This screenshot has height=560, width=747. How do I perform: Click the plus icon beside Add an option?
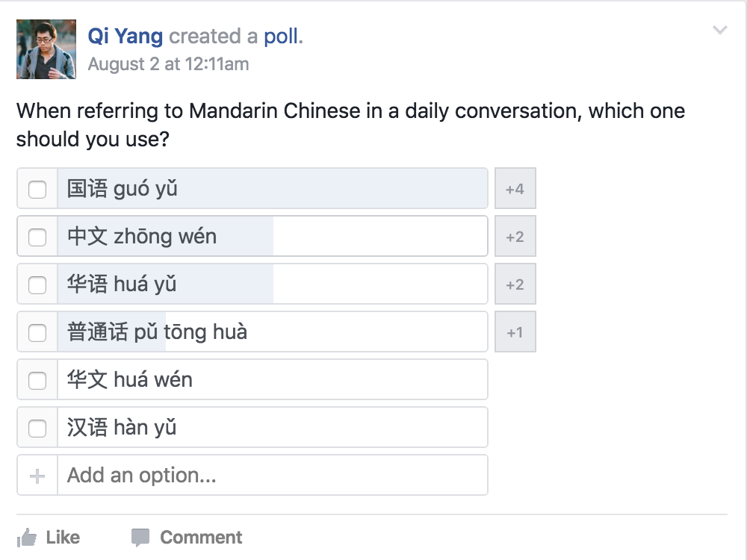[x=37, y=476]
